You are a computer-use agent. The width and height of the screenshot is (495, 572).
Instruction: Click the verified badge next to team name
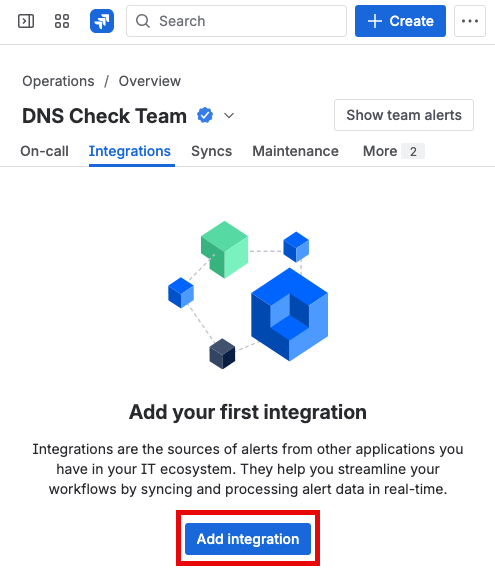click(x=205, y=116)
